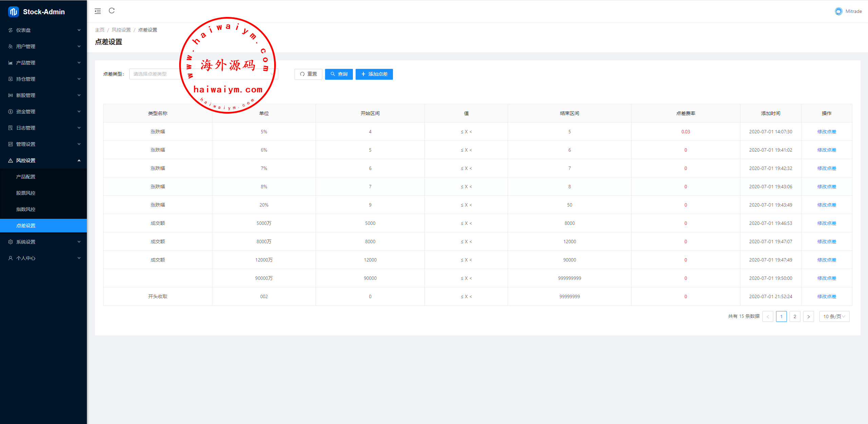Click the 资金管理 money icon
The height and width of the screenshot is (424, 868).
pos(11,112)
